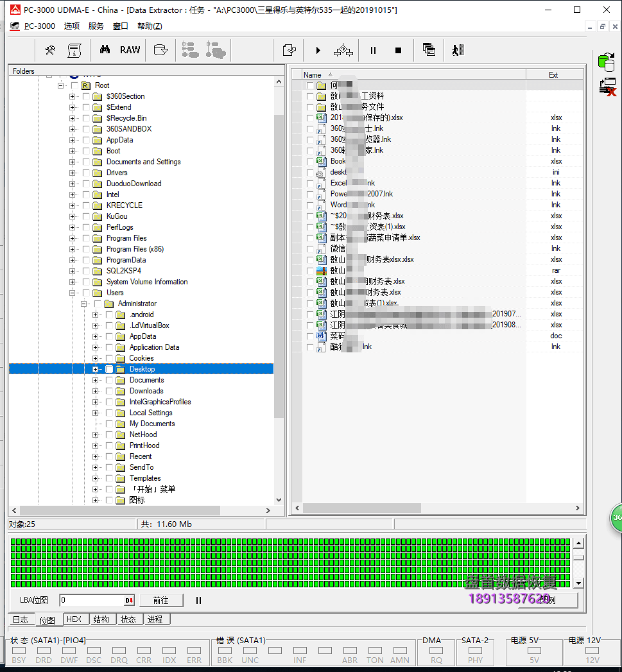Open the binoculars search tool
This screenshot has width=622, height=672.
[105, 49]
